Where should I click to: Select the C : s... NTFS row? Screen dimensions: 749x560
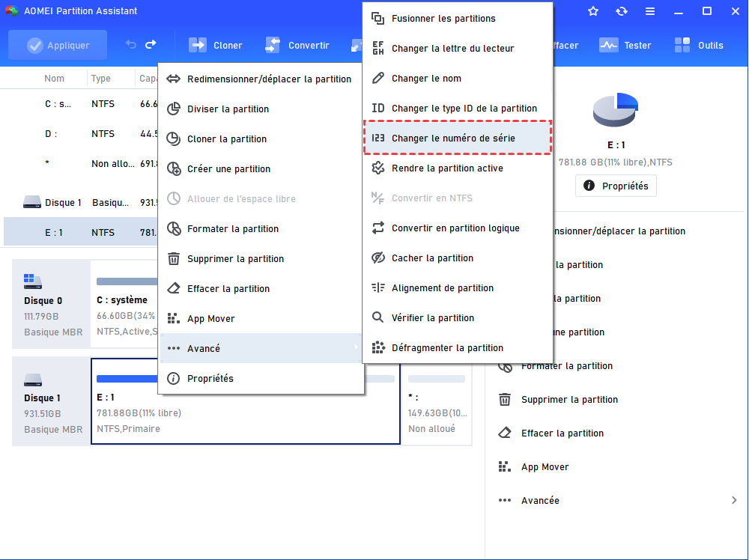81,104
